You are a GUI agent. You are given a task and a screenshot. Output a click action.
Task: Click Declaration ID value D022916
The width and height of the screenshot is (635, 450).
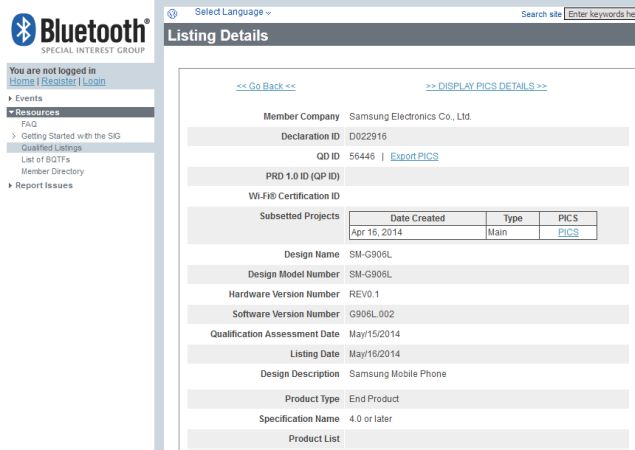pyautogui.click(x=368, y=136)
